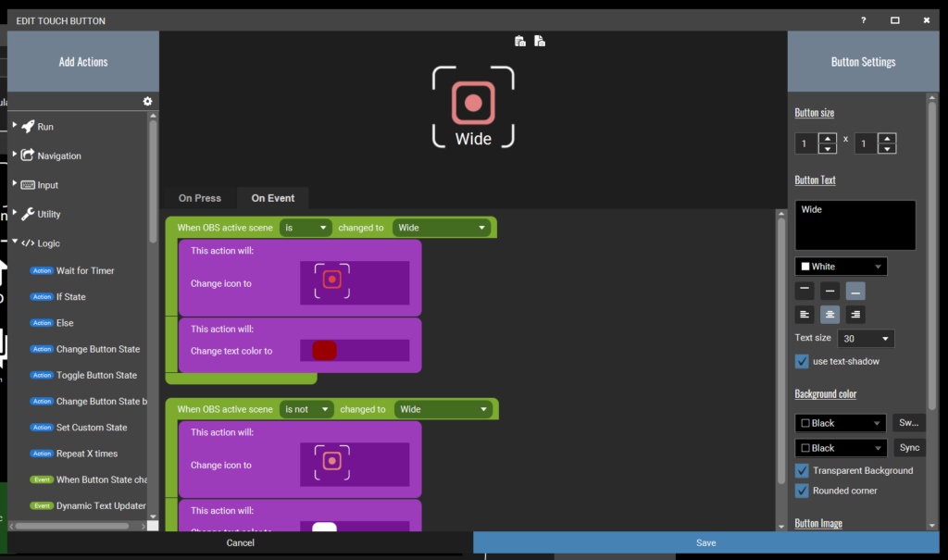Click the Sw... button beside background color
The image size is (948, 560).
[x=909, y=423]
